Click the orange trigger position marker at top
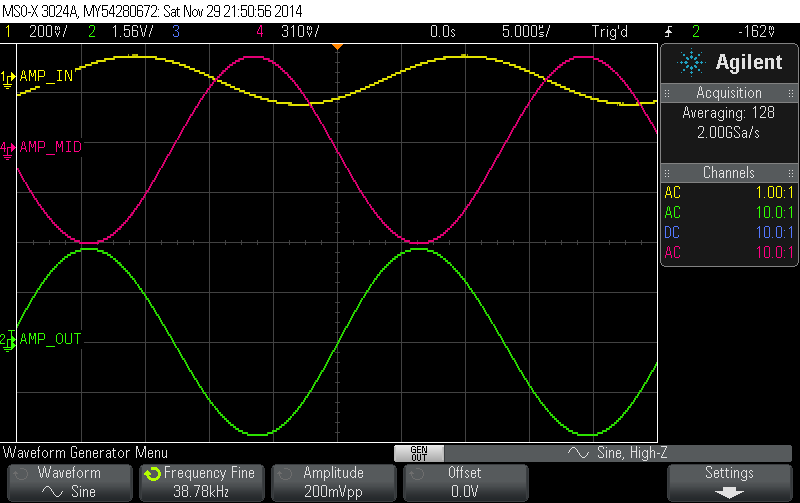The width and height of the screenshot is (800, 503). (338, 46)
